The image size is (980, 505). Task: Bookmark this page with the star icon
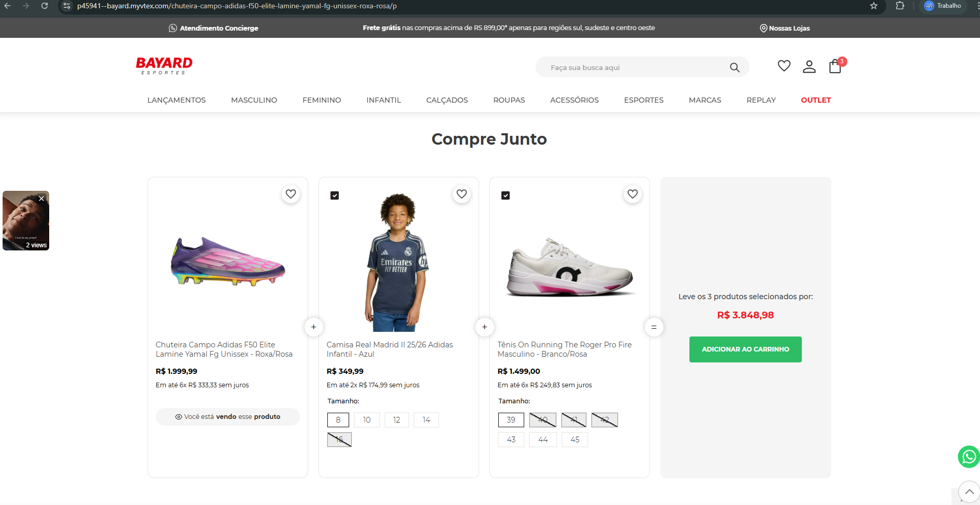pos(874,6)
